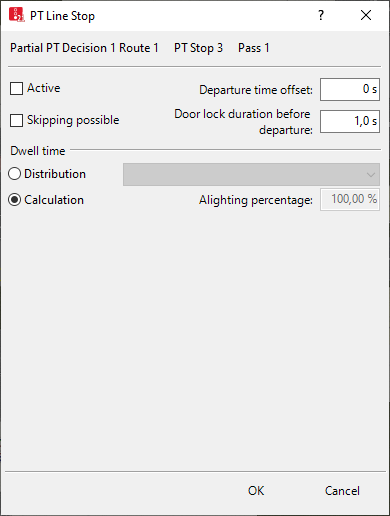Click the Alighting percentage label text
Screen dimensions: 390x516
256,200
